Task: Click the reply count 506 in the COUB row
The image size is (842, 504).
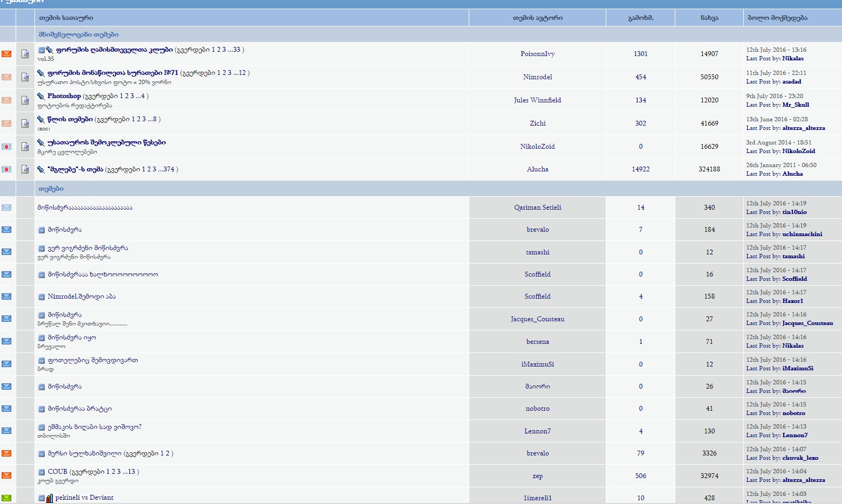Action: (x=641, y=476)
